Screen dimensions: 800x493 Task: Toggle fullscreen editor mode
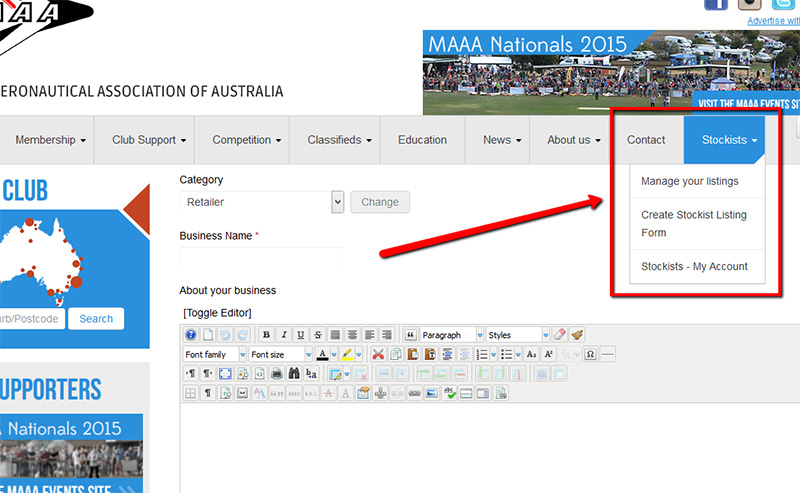pos(225,374)
